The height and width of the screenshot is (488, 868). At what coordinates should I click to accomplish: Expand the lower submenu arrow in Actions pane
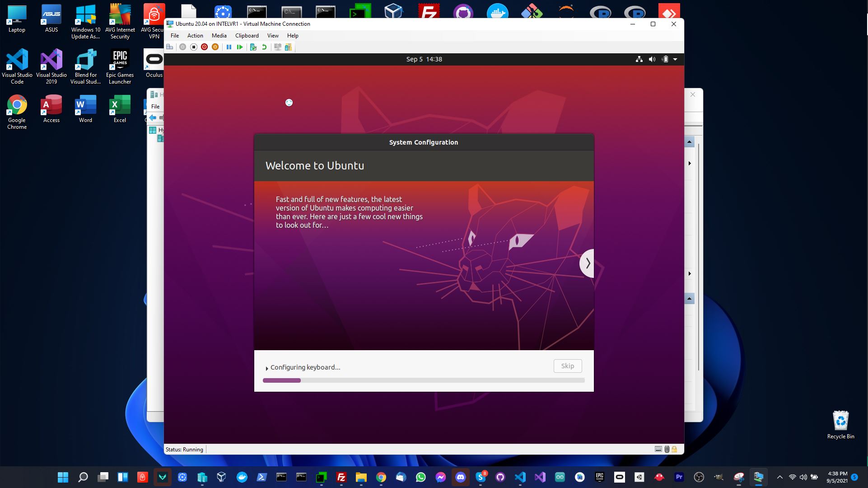pos(690,273)
